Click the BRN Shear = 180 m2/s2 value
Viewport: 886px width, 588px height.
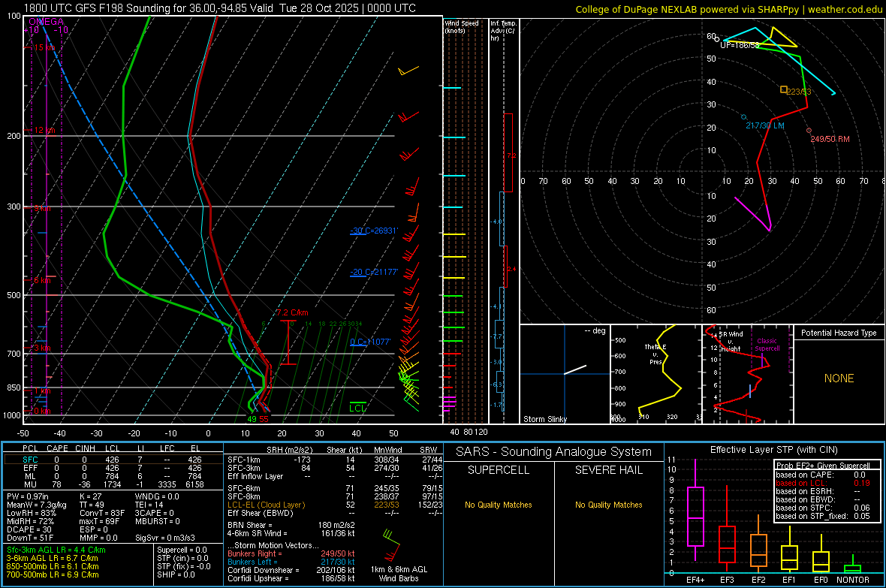(x=291, y=525)
